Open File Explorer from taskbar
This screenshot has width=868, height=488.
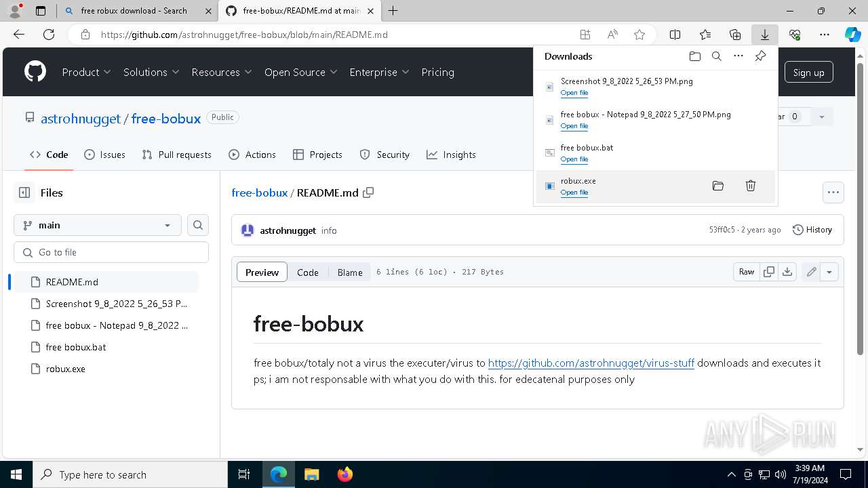pos(311,474)
